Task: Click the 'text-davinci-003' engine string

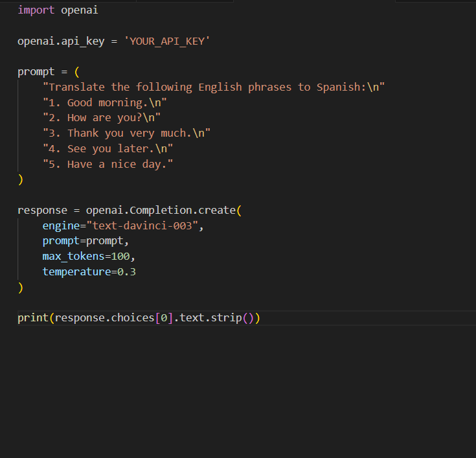Action: 148,226
